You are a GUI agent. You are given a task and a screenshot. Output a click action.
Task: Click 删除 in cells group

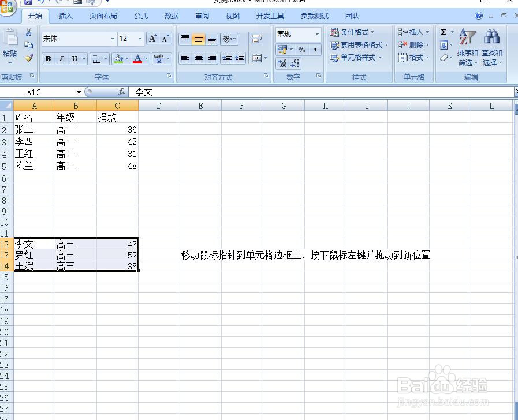[413, 44]
